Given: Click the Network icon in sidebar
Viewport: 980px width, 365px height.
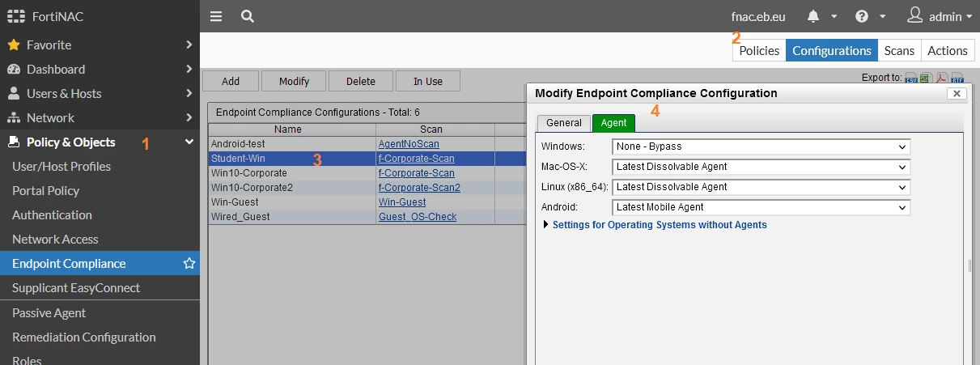Looking at the screenshot, I should (x=13, y=117).
